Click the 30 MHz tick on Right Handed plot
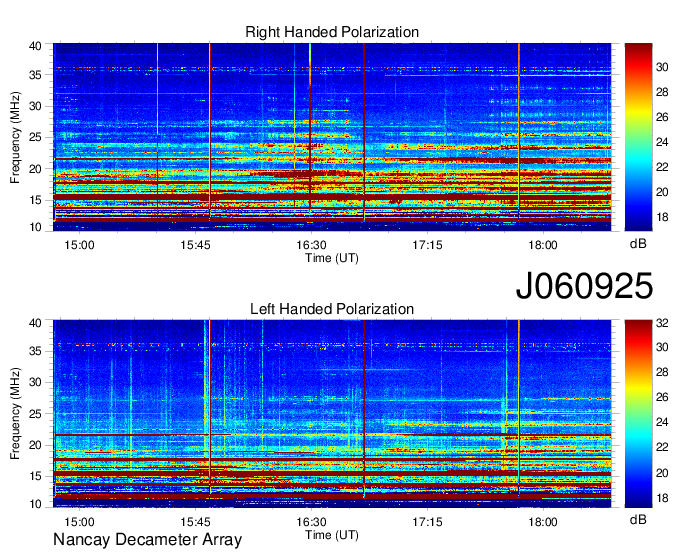 point(35,106)
